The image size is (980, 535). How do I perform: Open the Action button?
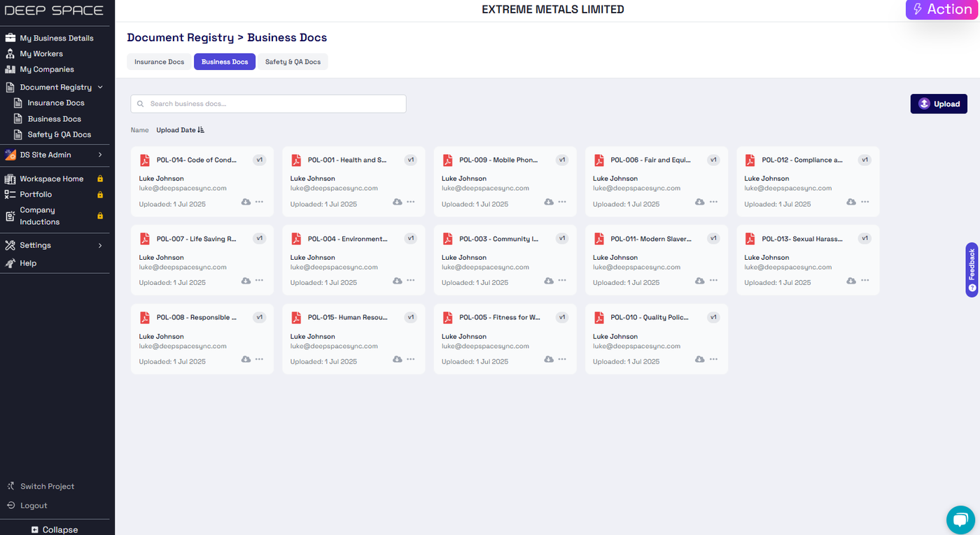(x=942, y=10)
